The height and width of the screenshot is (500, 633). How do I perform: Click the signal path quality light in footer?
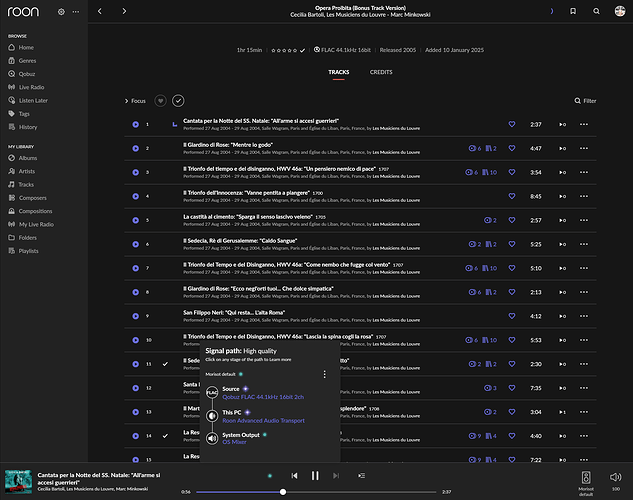pos(270,476)
